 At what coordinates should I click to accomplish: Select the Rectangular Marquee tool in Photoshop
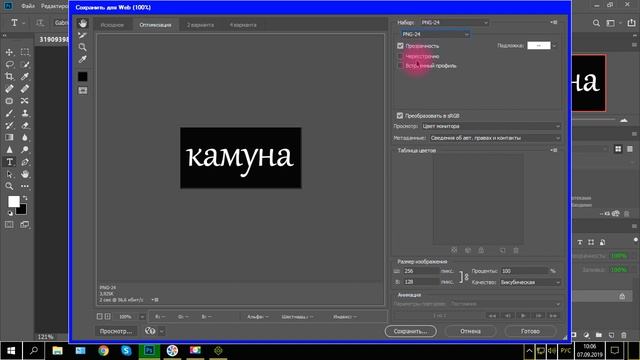pyautogui.click(x=25, y=52)
